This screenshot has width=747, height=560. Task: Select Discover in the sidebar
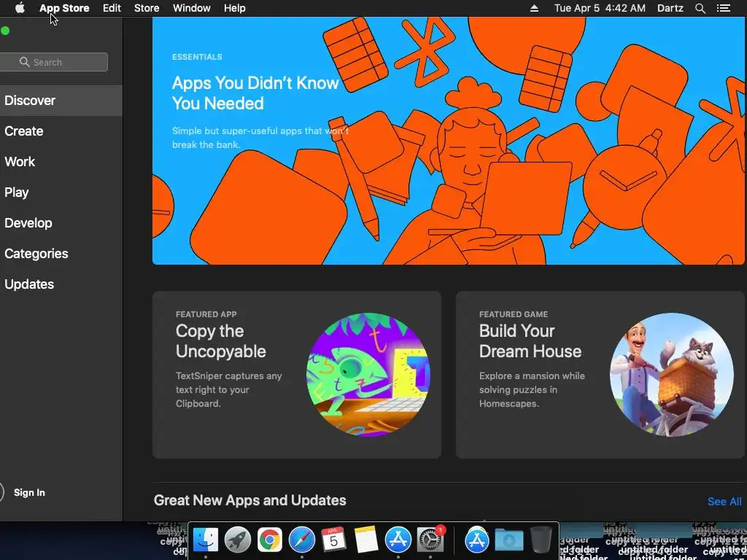point(61,101)
